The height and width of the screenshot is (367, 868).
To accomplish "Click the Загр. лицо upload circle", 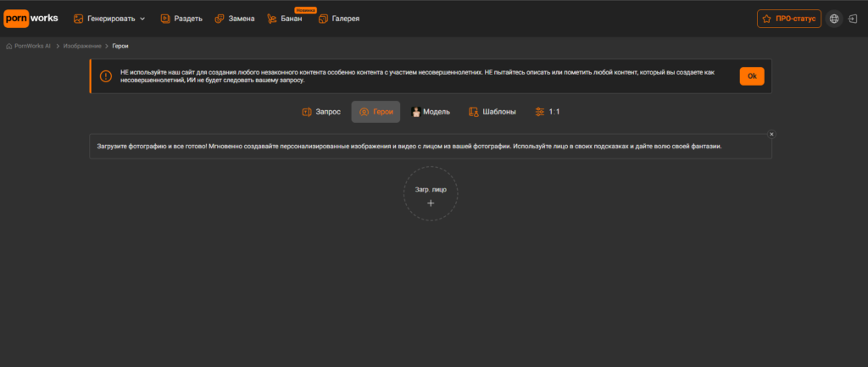I will click(431, 194).
